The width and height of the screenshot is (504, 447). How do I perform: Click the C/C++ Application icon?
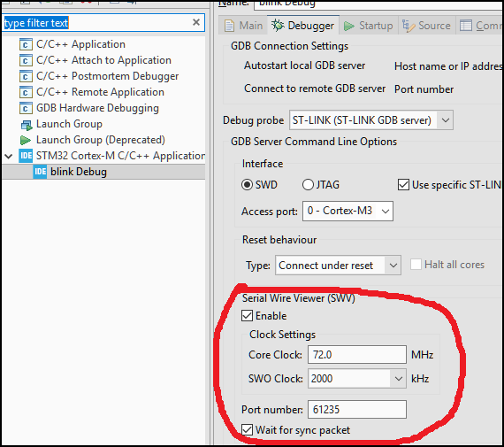26,44
